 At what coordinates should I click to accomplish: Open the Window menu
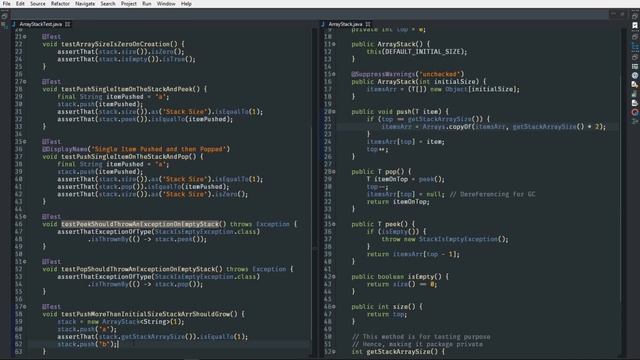point(166,4)
